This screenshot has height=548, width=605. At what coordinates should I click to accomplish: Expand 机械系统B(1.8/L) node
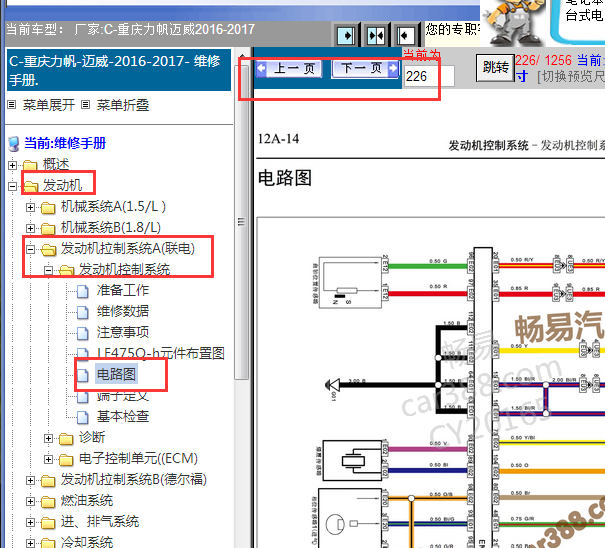pyautogui.click(x=30, y=228)
